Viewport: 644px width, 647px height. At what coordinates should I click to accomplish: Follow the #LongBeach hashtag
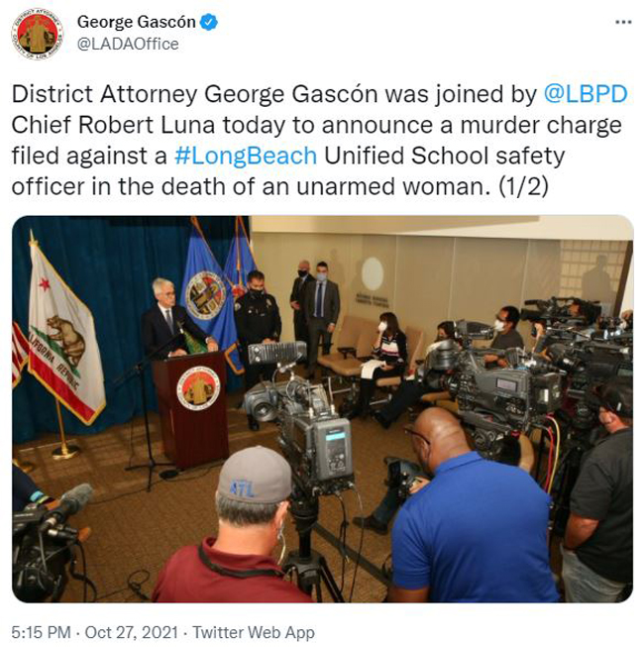pyautogui.click(x=246, y=156)
